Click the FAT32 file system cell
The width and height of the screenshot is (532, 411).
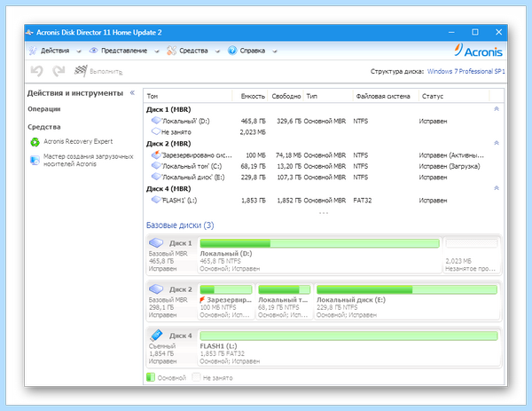(363, 200)
